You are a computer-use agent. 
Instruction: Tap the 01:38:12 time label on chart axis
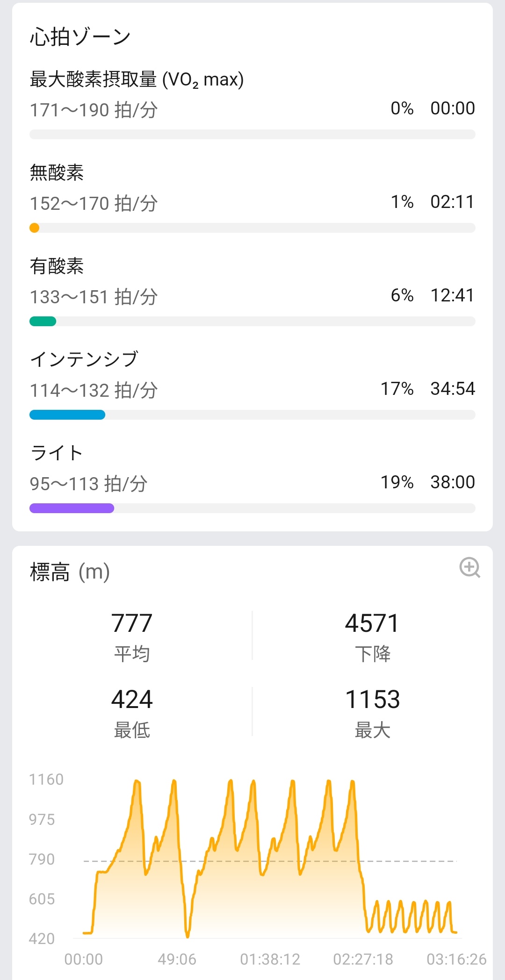(270, 959)
